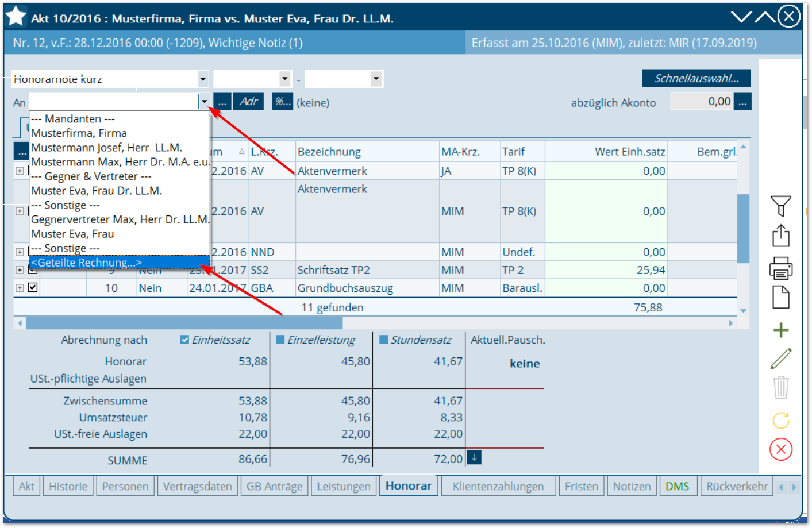Expand the second Aktenvermerk row (MIM)
Screen dimensions: 812x528
[20, 211]
